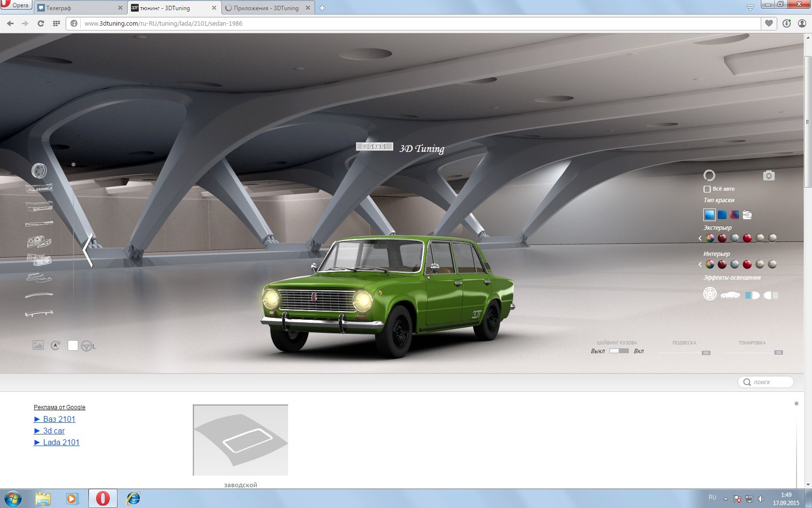
Task: Click the Интерьер colors previous arrow
Action: click(x=700, y=264)
